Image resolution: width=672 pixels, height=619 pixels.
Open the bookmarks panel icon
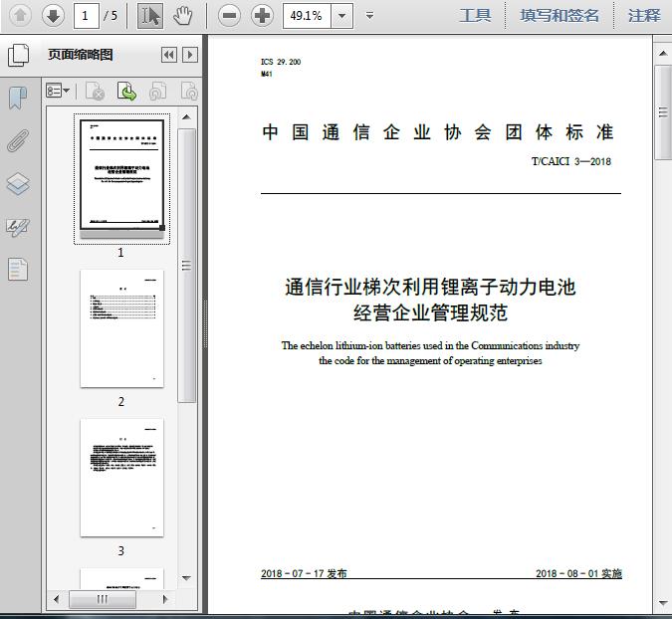click(18, 98)
